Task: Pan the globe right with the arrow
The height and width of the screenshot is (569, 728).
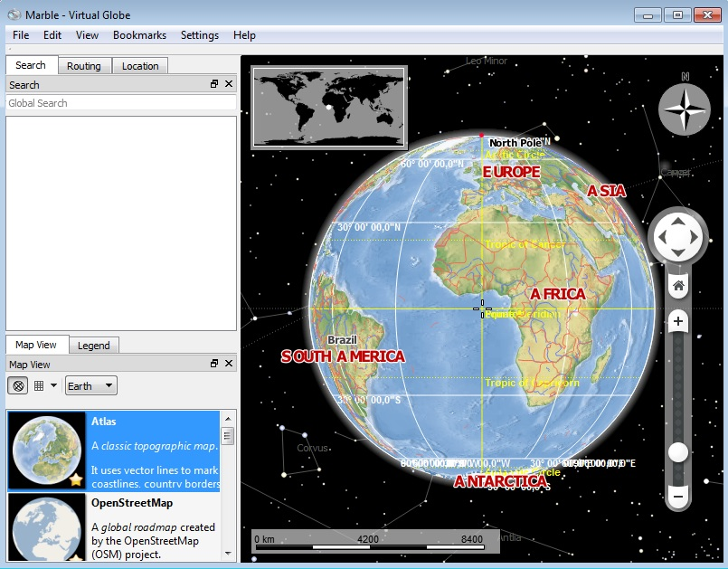Action: click(695, 237)
